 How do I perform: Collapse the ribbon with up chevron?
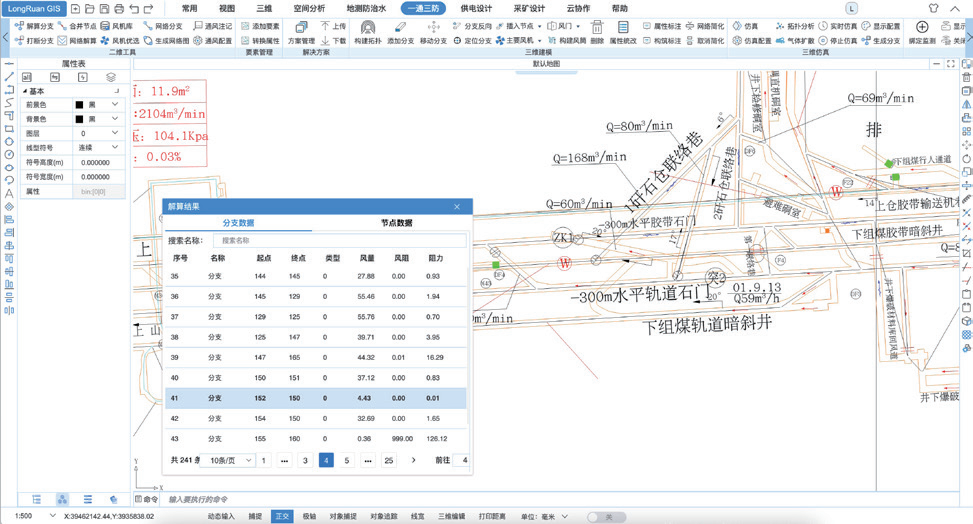click(954, 9)
